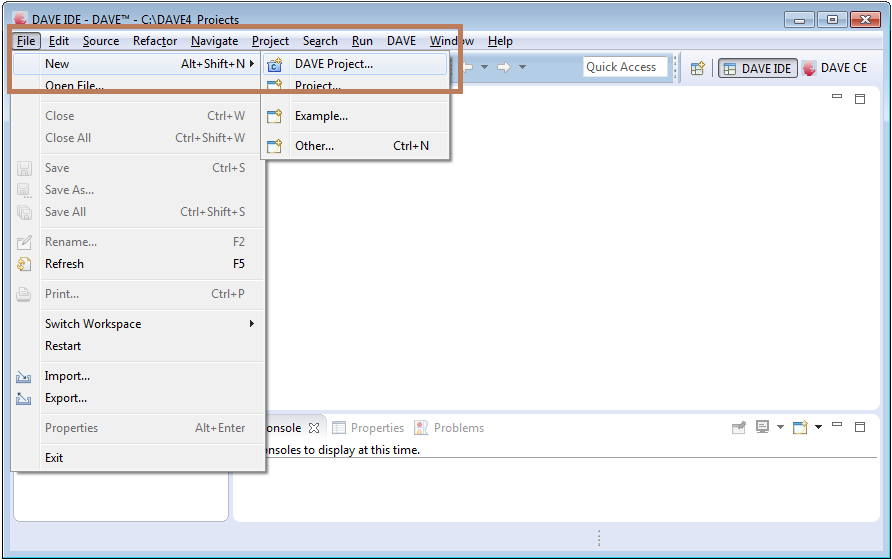Click the Rename pencil icon

(24, 242)
